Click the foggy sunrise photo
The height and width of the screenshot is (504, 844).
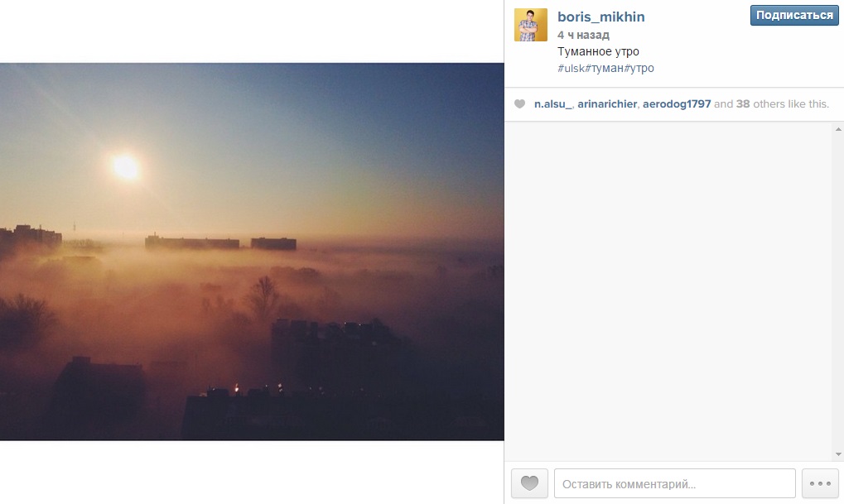pyautogui.click(x=252, y=252)
